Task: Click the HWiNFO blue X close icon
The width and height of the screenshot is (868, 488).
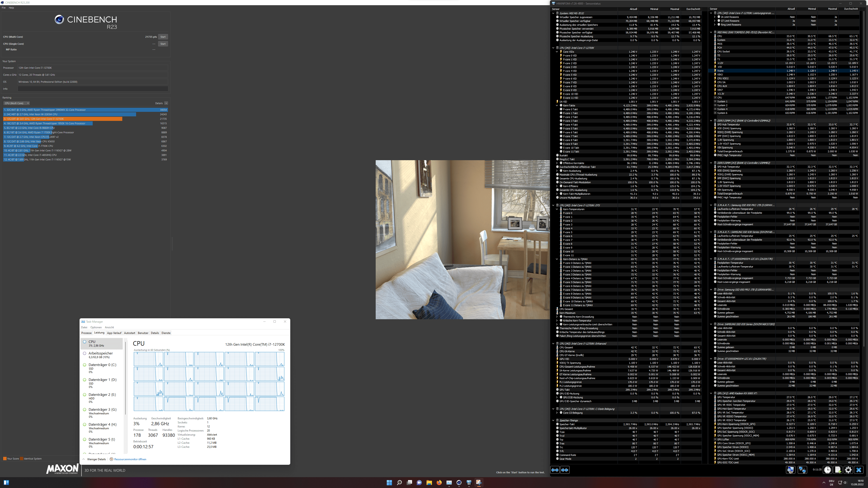Action: pos(859,470)
